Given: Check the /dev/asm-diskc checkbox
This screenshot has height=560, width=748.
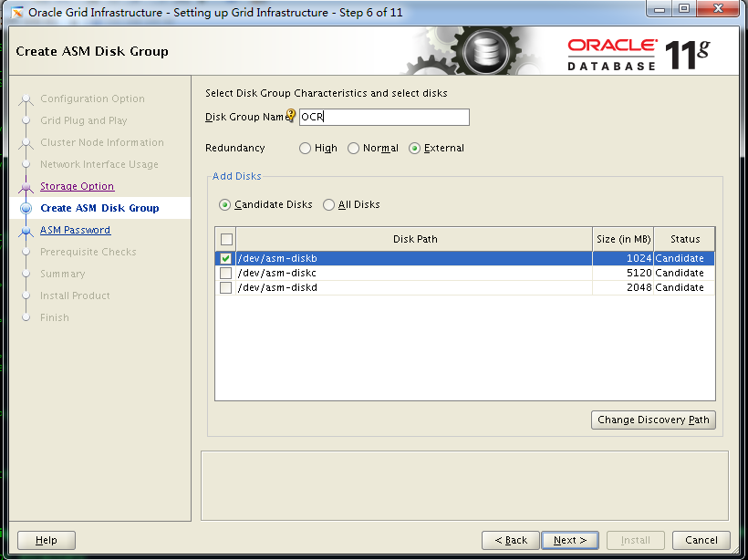Looking at the screenshot, I should [x=225, y=274].
